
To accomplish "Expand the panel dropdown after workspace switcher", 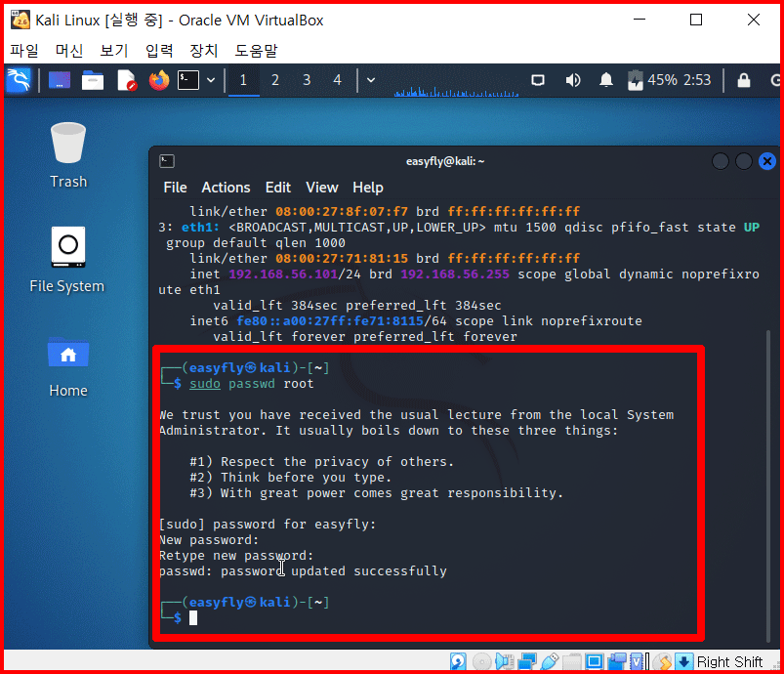I will 371,80.
